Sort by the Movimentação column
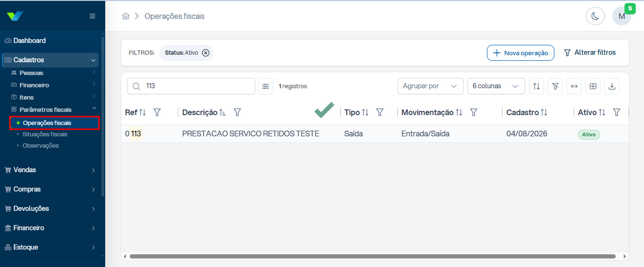This screenshot has height=267, width=644. 459,112
